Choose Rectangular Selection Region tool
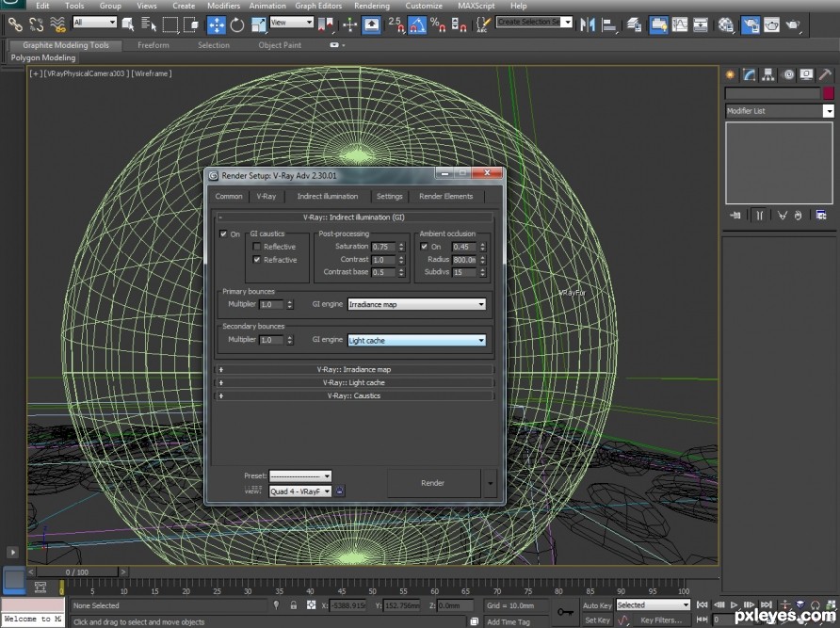 [x=170, y=24]
